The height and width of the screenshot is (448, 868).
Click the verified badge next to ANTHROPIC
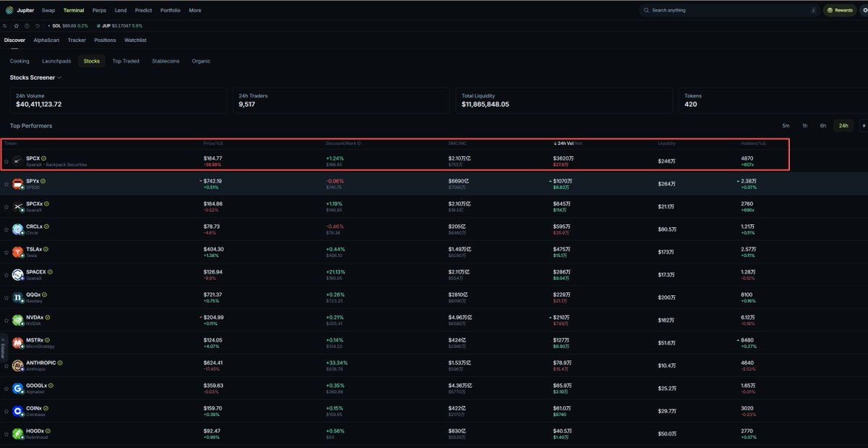coord(60,363)
